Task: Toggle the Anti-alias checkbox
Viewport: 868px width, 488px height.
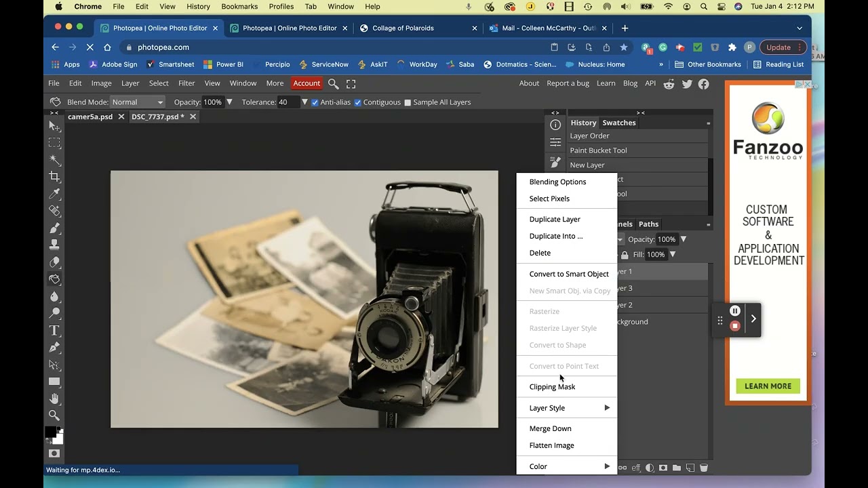Action: pos(315,102)
